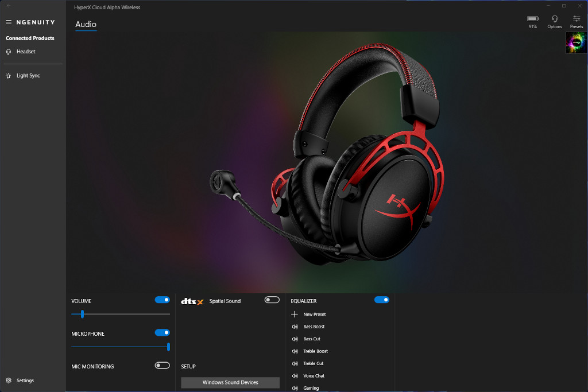Click HyperX Cloud Alpha Wireless title
The height and width of the screenshot is (392, 588).
107,7
